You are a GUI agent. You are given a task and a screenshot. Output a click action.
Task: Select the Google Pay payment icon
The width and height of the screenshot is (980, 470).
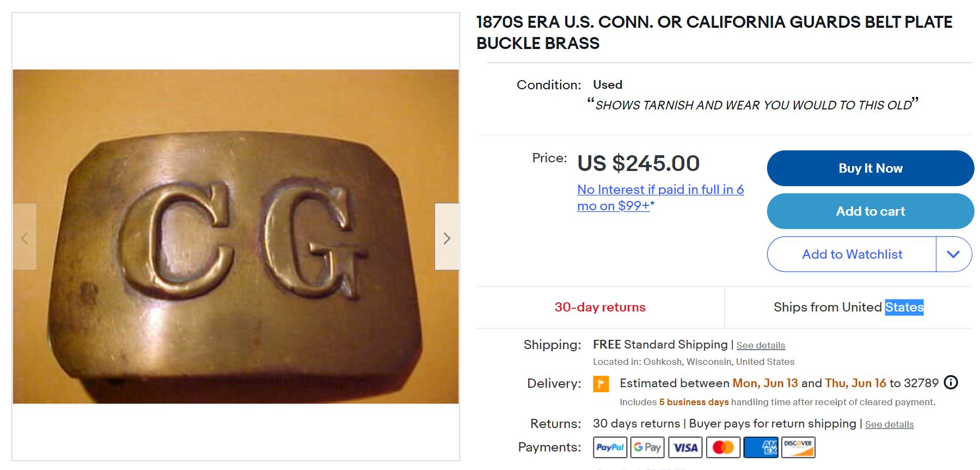(647, 447)
